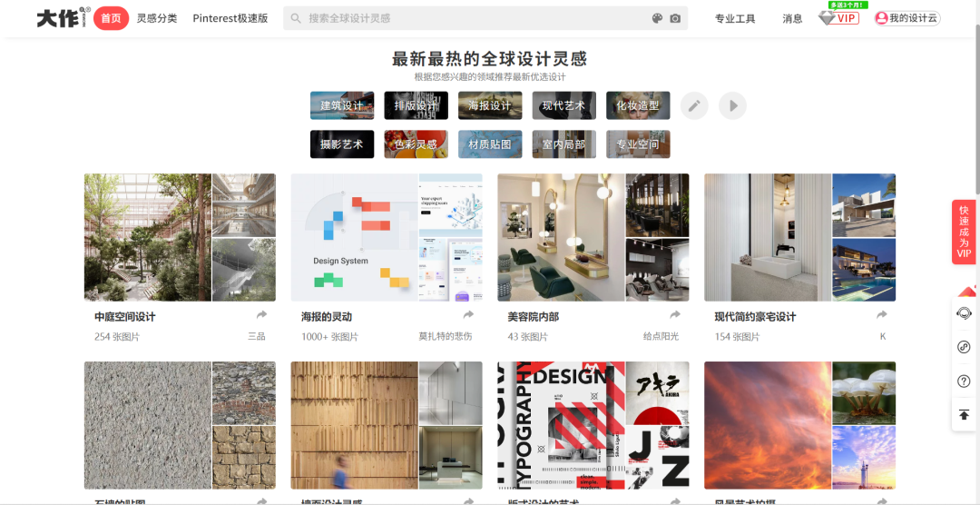Open Design System main thumbnail

click(x=355, y=237)
